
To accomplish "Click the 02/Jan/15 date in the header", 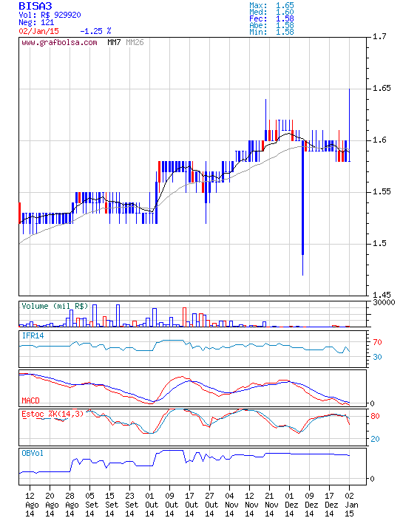I will click(38, 31).
